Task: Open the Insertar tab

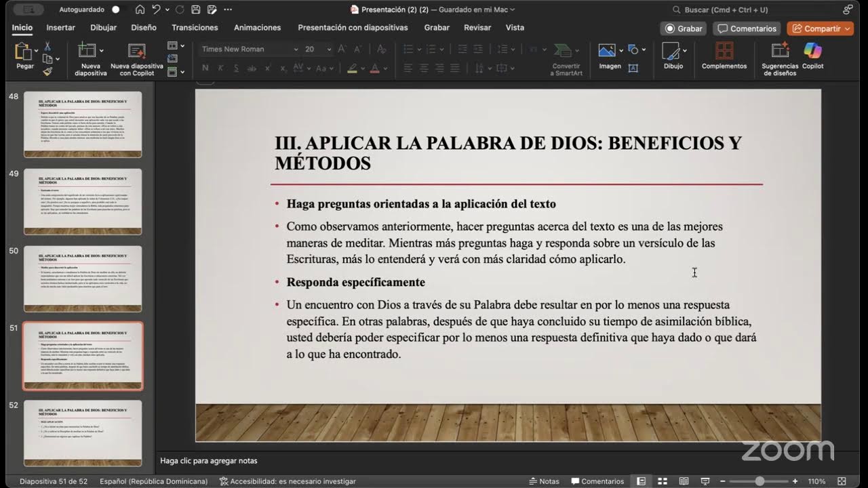Action: click(60, 28)
